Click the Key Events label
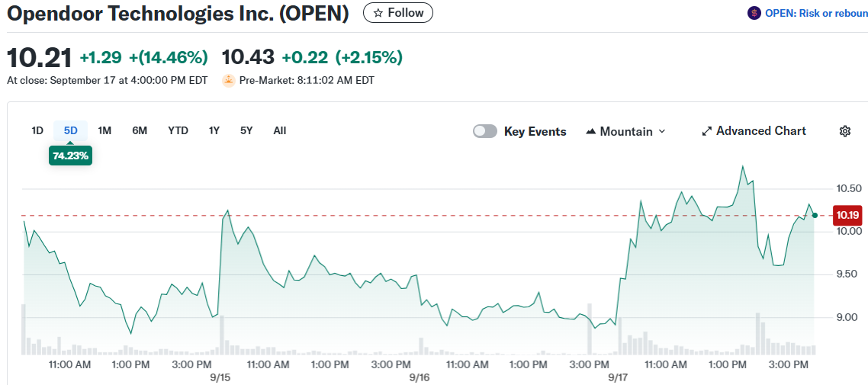 click(535, 132)
